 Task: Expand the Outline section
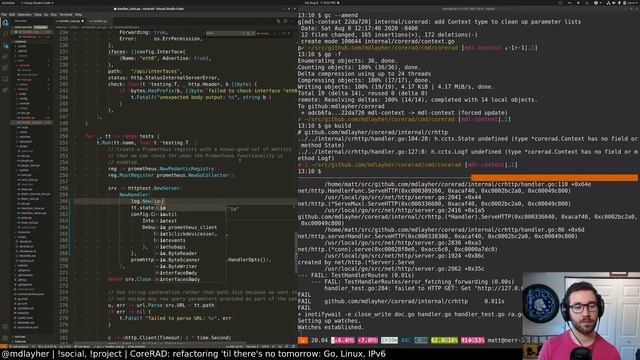[31, 337]
